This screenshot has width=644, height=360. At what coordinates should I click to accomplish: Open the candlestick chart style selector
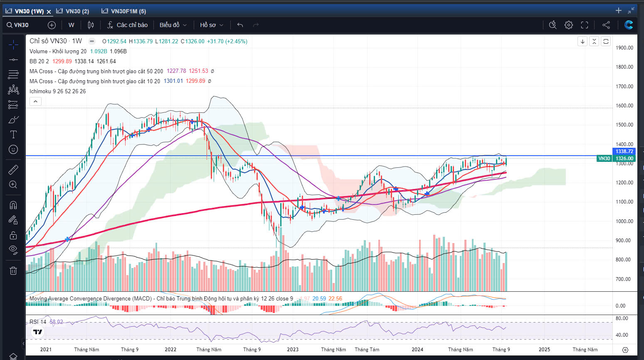(x=91, y=25)
